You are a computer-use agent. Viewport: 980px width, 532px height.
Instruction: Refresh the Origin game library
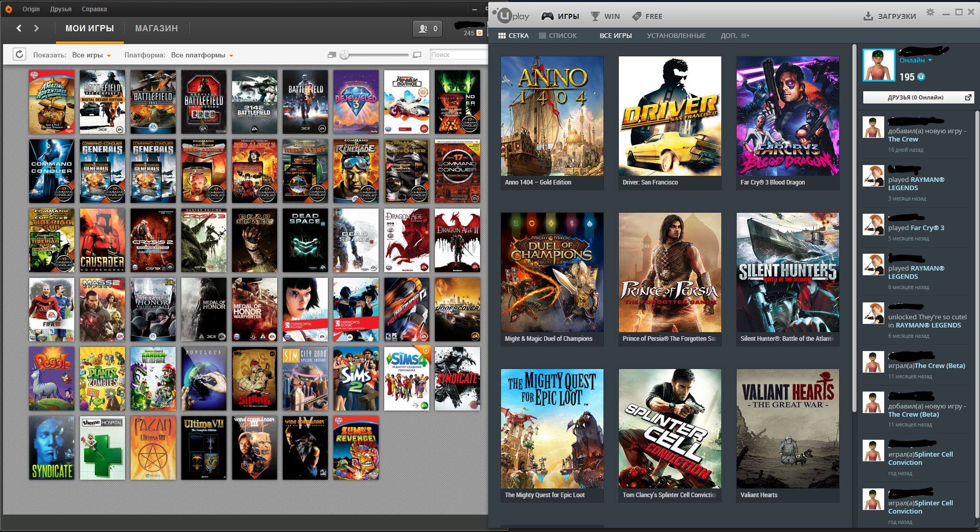click(x=19, y=54)
